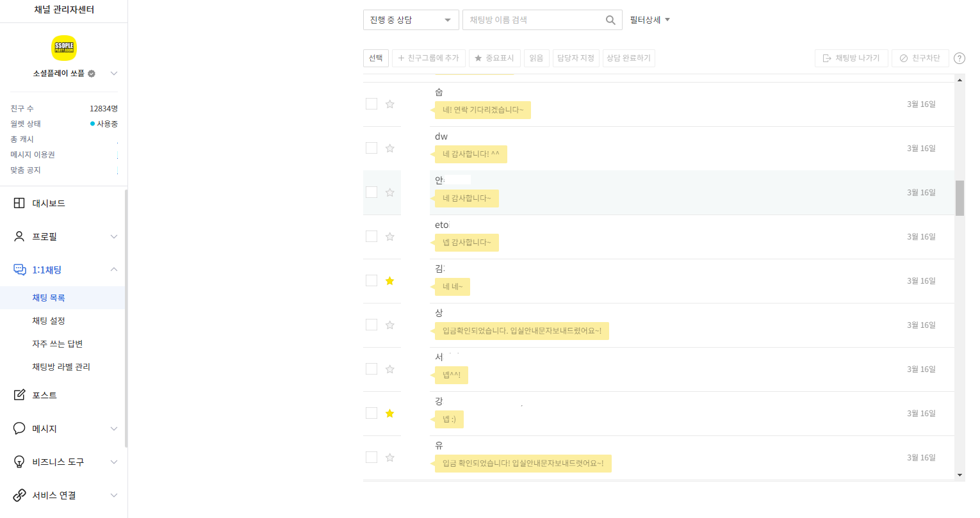980x518 pixels.
Task: Click the 상담 완료하기 button
Action: point(629,58)
